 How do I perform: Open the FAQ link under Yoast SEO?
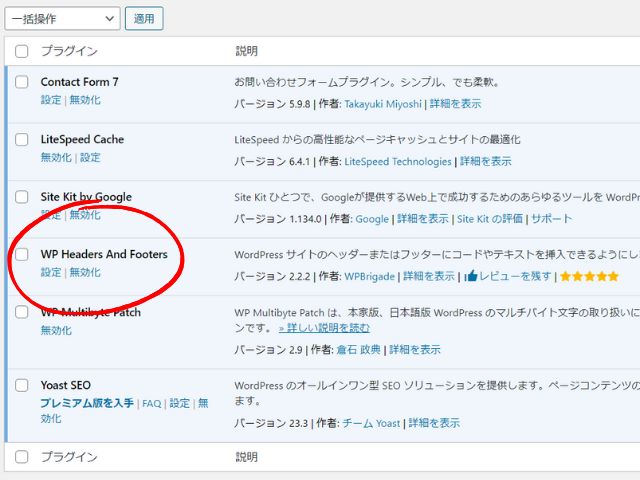click(x=151, y=403)
